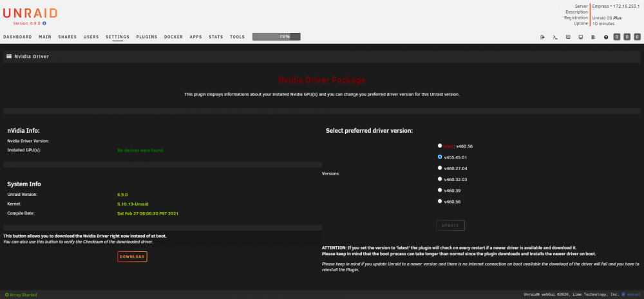Click the feedback speech-bubble icon
Image resolution: width=644 pixels, height=299 pixels.
tap(568, 37)
